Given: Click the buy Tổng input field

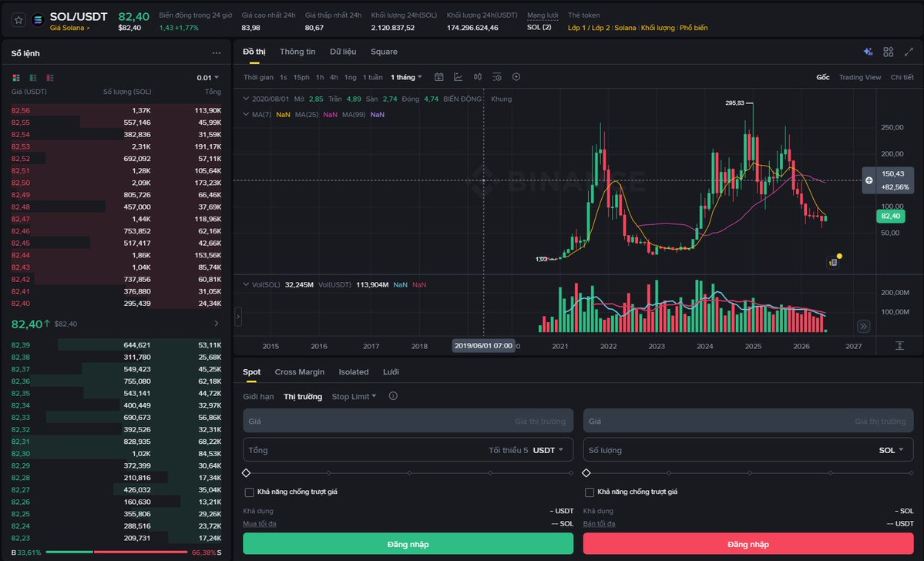Looking at the screenshot, I should (408, 449).
